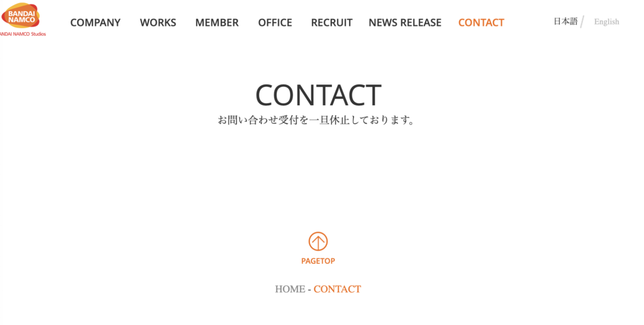
Task: Open the COMPANY menu item
Action: coord(96,23)
